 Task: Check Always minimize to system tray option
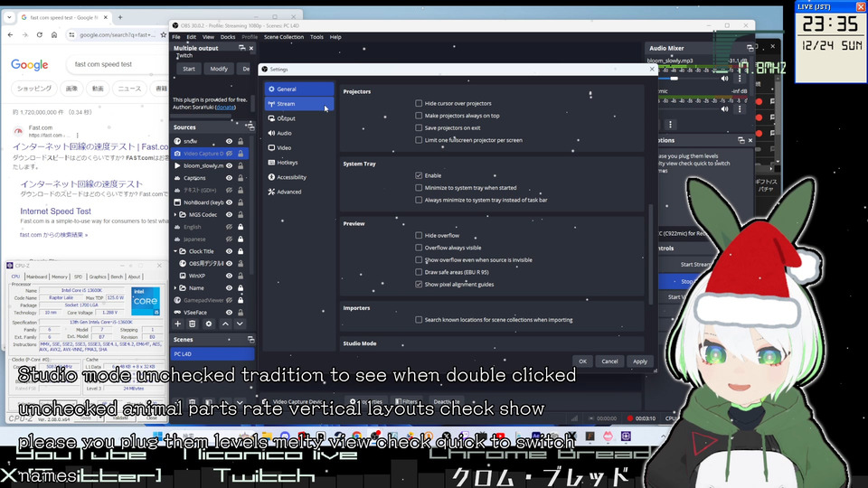tap(419, 200)
